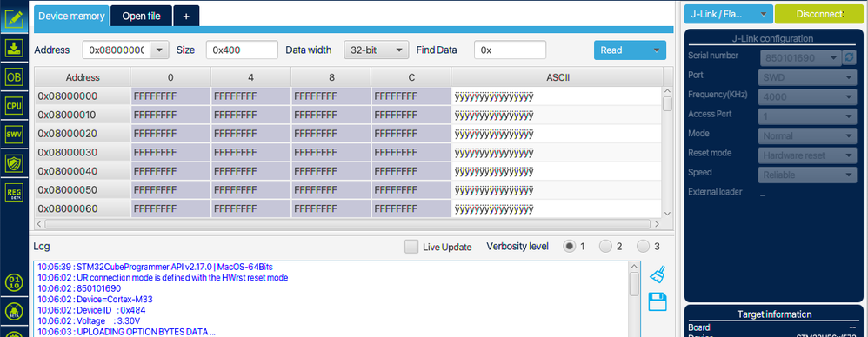Viewport: 868px width, 337px height.
Task: Select verbosity level 1
Action: pyautogui.click(x=569, y=247)
